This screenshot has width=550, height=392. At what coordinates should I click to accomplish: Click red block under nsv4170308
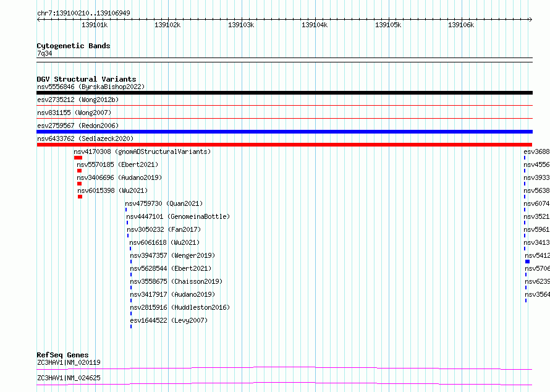(x=78, y=158)
